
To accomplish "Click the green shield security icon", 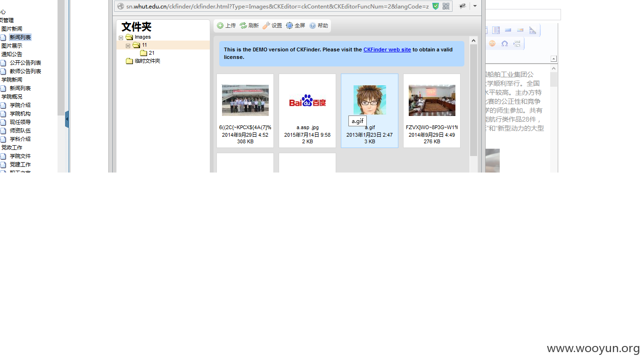I will click(x=436, y=6).
